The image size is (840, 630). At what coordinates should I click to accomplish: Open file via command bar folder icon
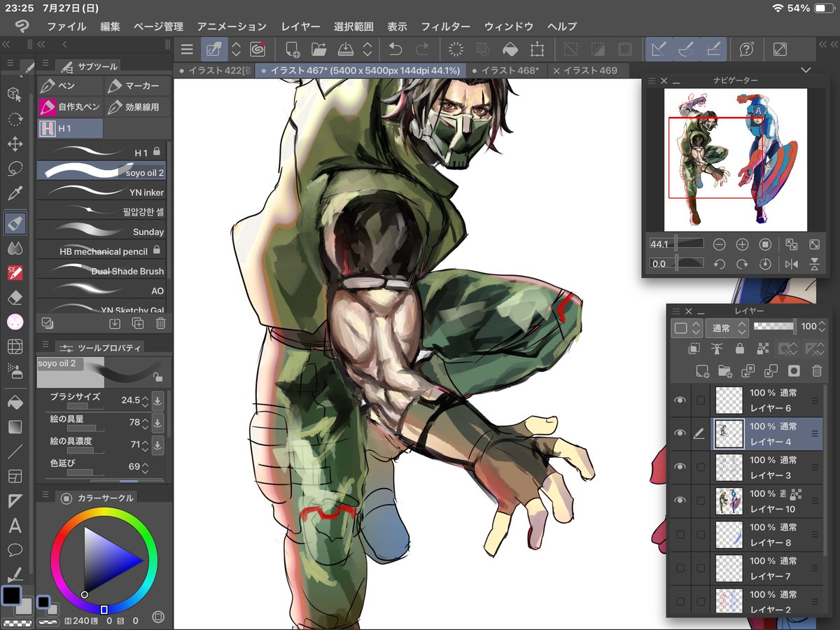319,49
